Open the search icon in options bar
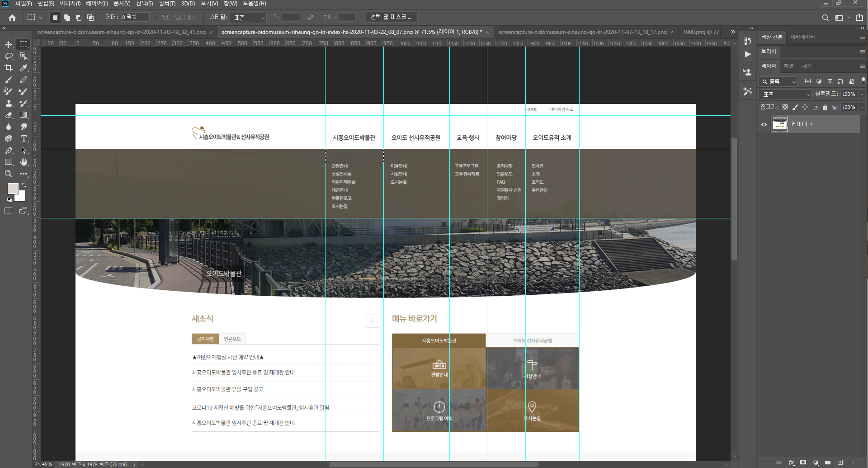This screenshot has height=468, width=868. point(825,18)
